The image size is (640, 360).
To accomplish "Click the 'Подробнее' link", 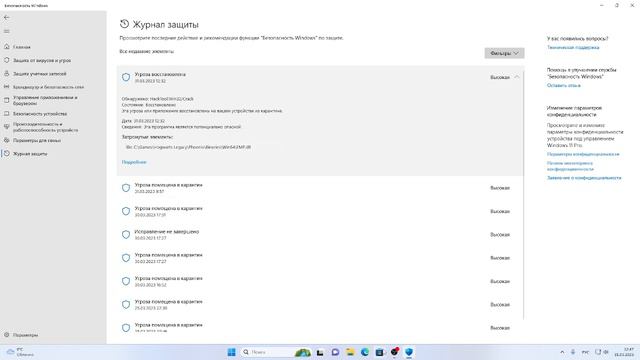I will 134,162.
